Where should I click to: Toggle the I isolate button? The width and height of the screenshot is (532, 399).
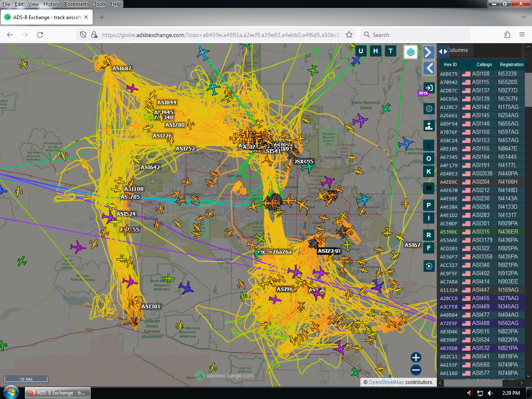(x=429, y=218)
